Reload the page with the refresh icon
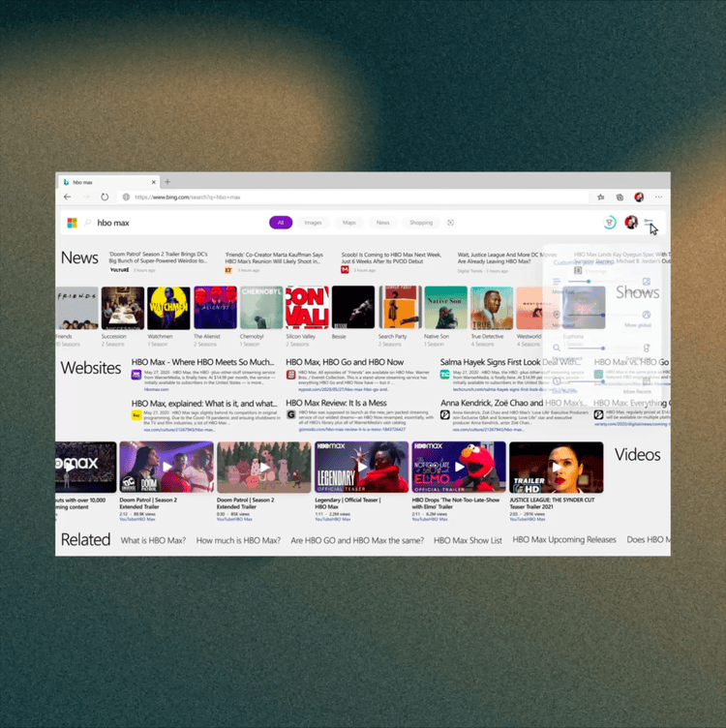Screen dimensions: 726x728 [105, 197]
